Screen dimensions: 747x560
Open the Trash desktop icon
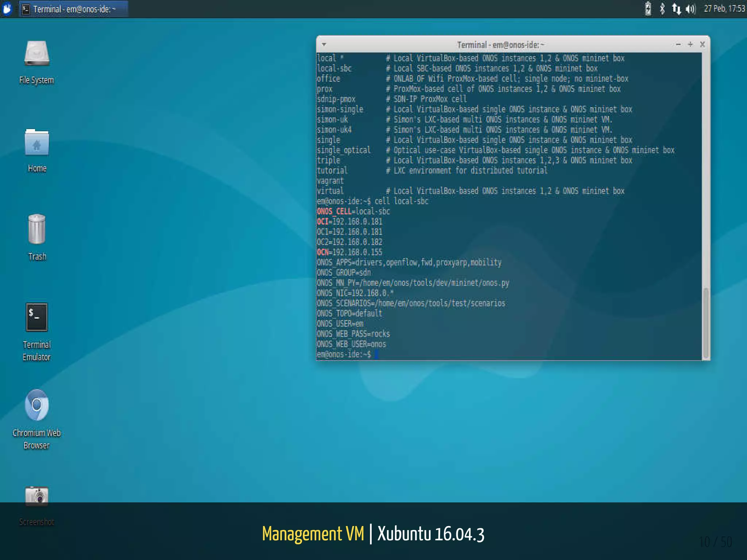[x=36, y=229]
